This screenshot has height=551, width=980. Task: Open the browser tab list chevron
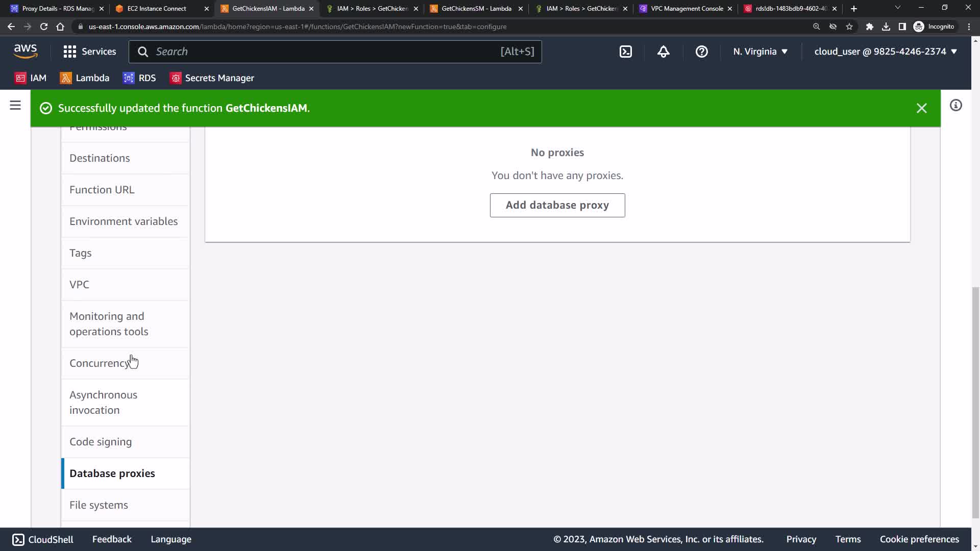pos(897,8)
